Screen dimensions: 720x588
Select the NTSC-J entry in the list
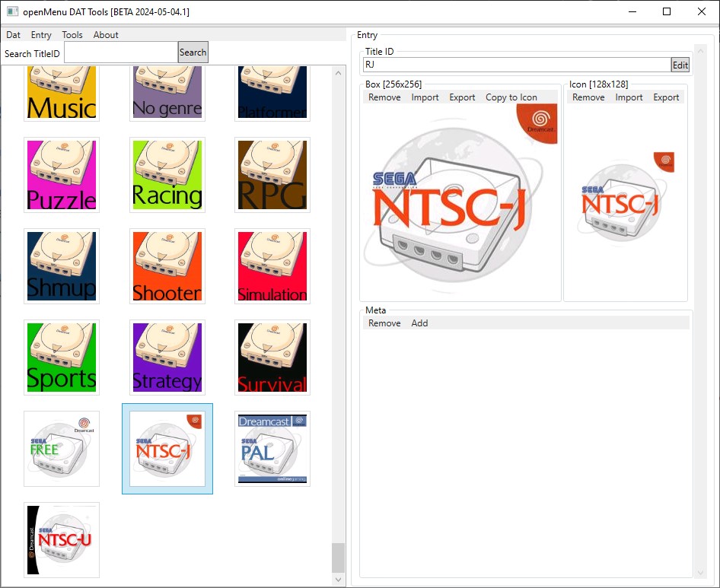(167, 449)
